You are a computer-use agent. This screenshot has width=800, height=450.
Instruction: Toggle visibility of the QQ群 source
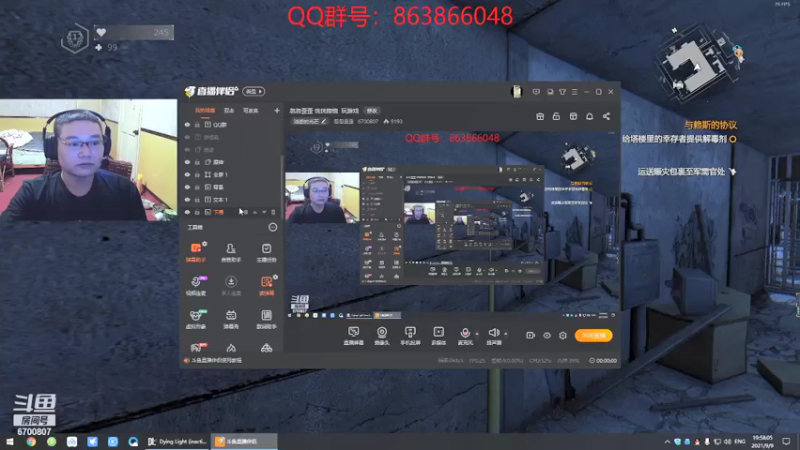(x=187, y=124)
